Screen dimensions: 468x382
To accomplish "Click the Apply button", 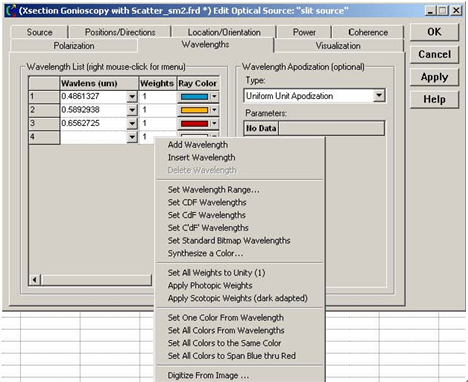I will tap(434, 77).
